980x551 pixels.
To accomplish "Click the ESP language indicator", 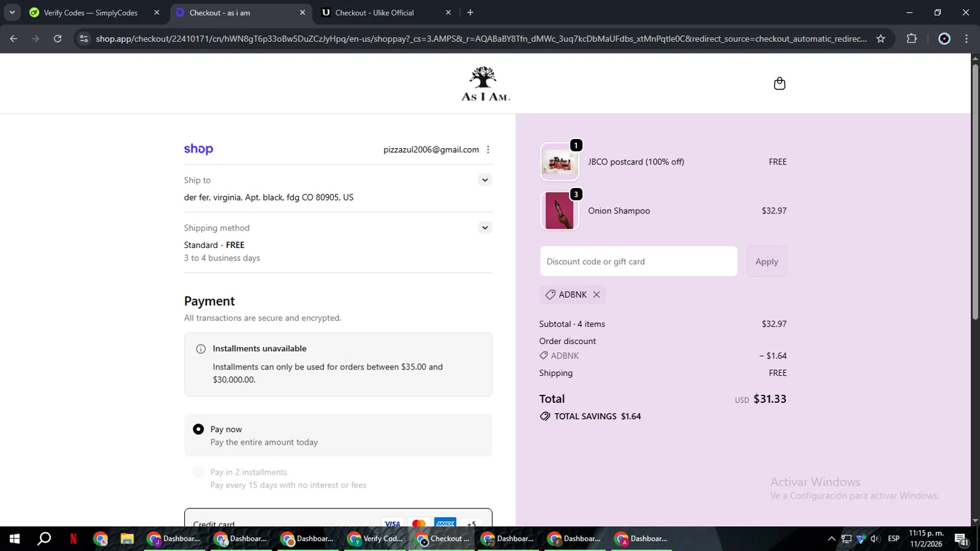I will [894, 539].
